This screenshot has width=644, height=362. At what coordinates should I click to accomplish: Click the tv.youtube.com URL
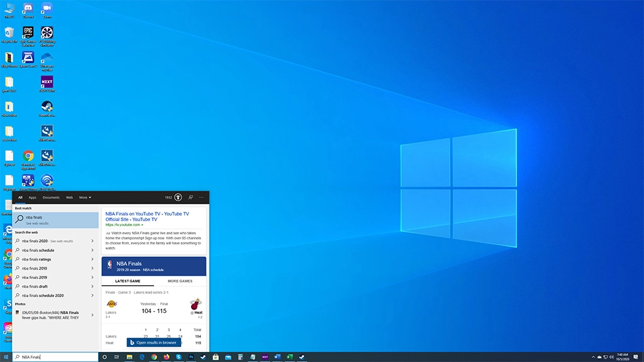(x=123, y=225)
